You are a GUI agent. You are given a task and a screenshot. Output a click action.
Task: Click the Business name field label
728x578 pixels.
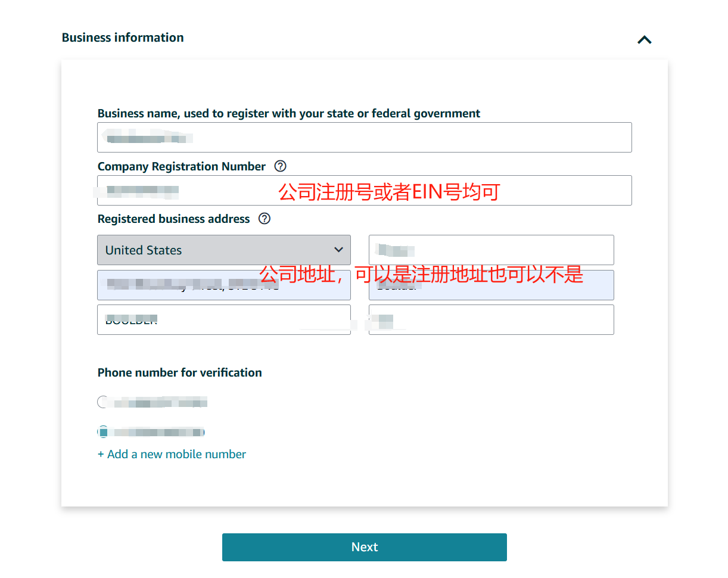(288, 113)
